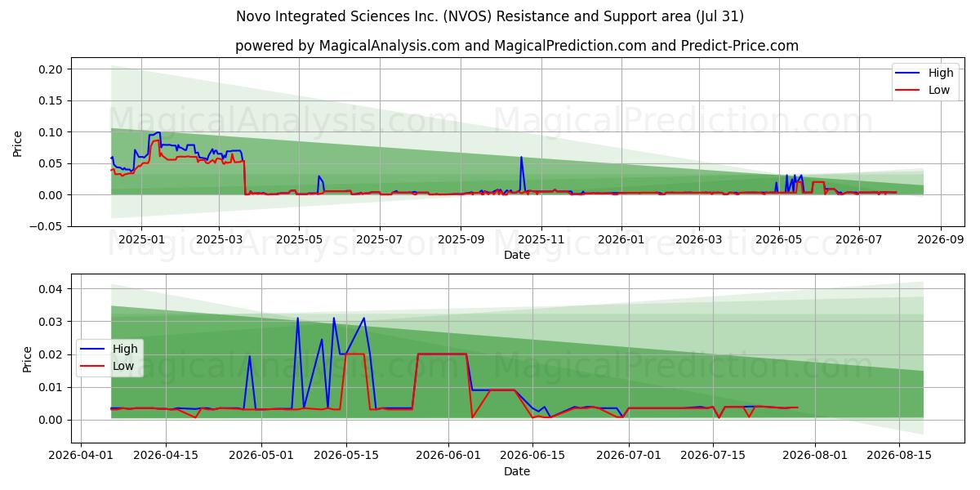
Task: Click the '2025-11' x-axis tick label
Action: [541, 240]
